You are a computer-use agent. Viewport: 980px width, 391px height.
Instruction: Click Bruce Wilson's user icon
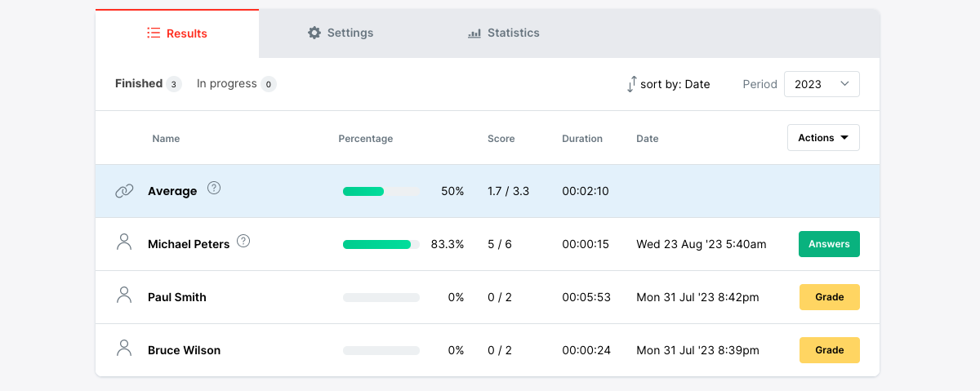point(124,348)
